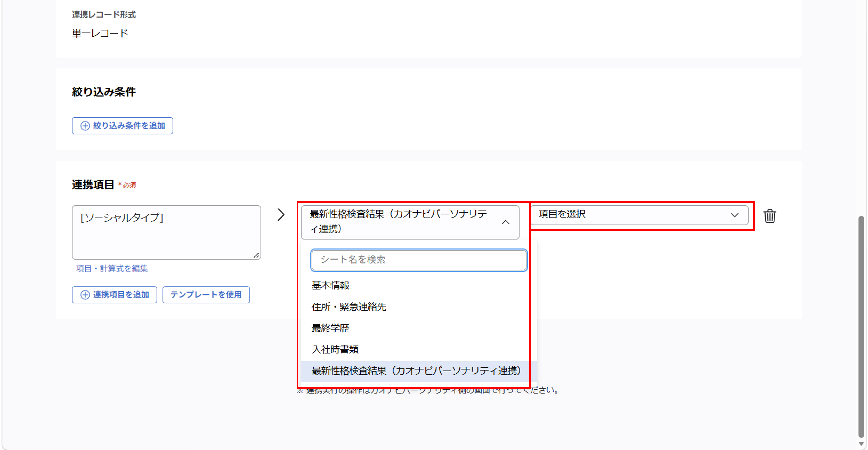Screen dimensions: 868x450
Task: Choose 入社時書類 in the sheet list
Action: click(419, 349)
